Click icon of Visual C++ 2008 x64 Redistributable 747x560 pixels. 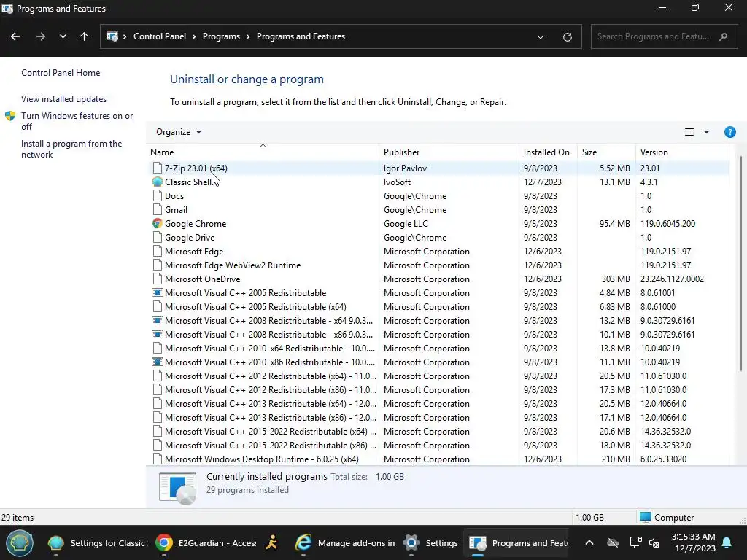158,321
